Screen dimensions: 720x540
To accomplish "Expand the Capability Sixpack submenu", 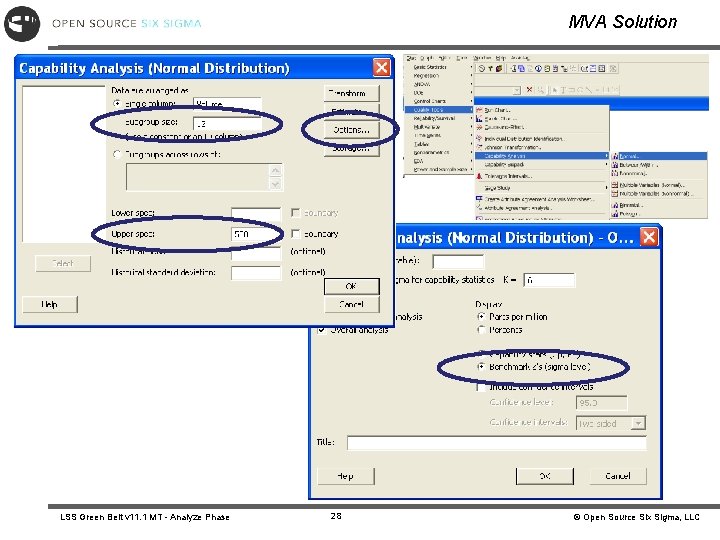I will coord(542,164).
